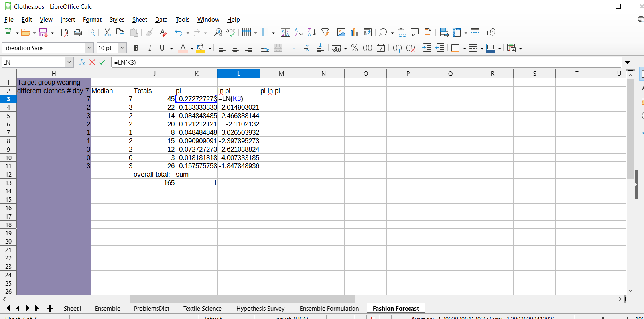Format cells as percent
644x319 pixels.
click(354, 48)
